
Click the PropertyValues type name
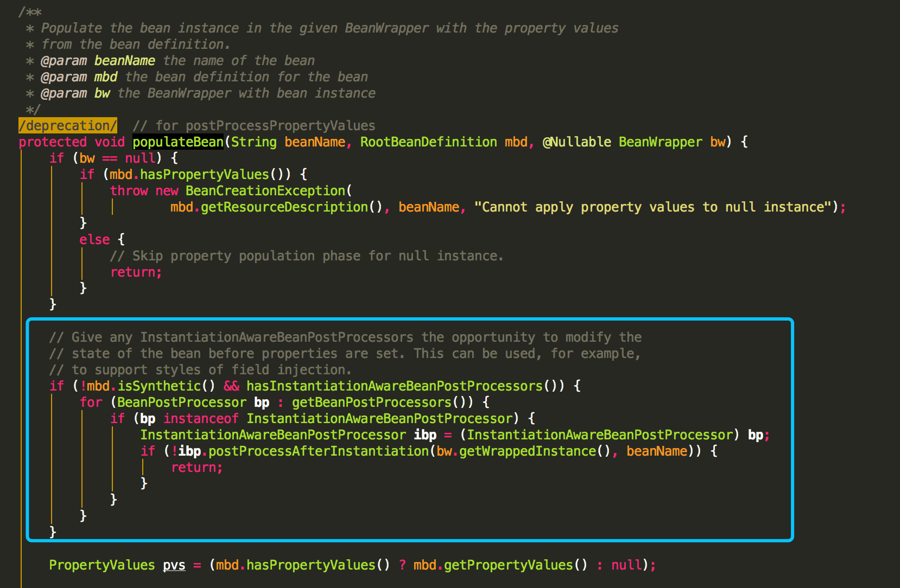click(102, 565)
